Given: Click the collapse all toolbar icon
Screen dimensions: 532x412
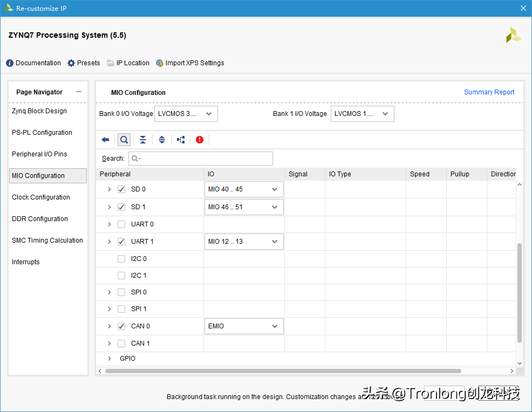Looking at the screenshot, I should pos(143,140).
